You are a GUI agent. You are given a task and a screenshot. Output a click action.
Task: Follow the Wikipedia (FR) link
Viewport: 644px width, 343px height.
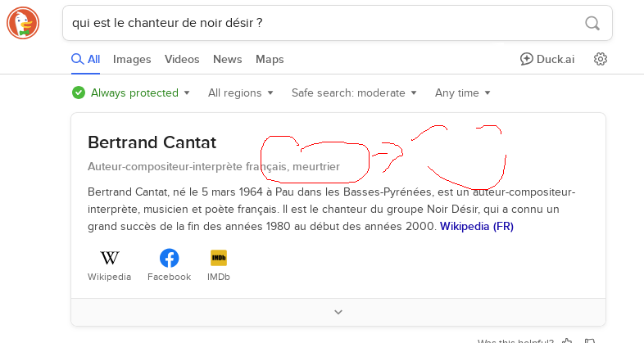click(476, 227)
